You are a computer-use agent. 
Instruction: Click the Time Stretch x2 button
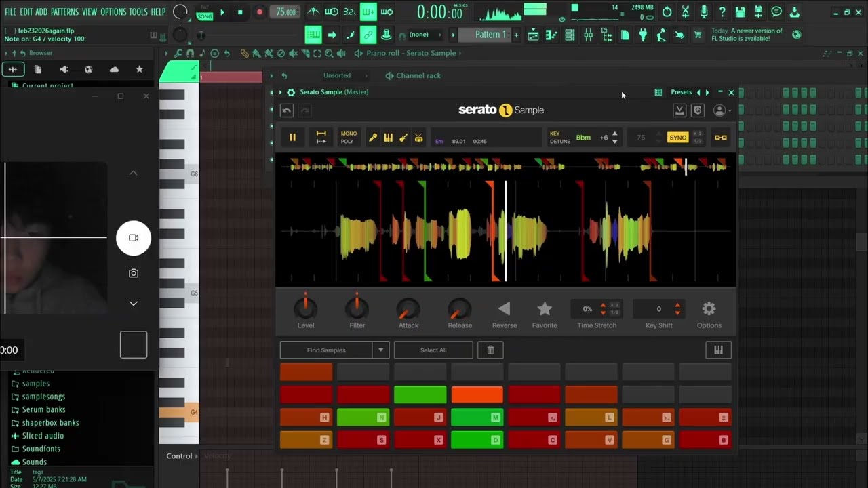tap(614, 305)
